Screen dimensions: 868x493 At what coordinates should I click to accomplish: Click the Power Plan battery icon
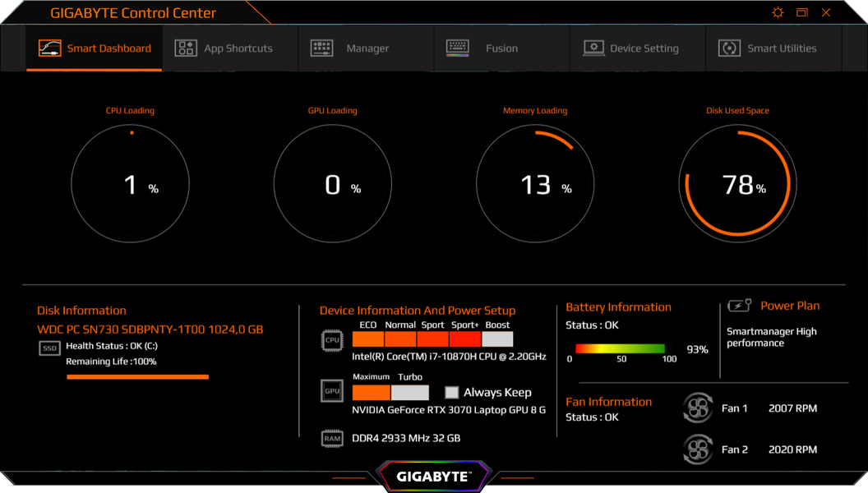[740, 305]
